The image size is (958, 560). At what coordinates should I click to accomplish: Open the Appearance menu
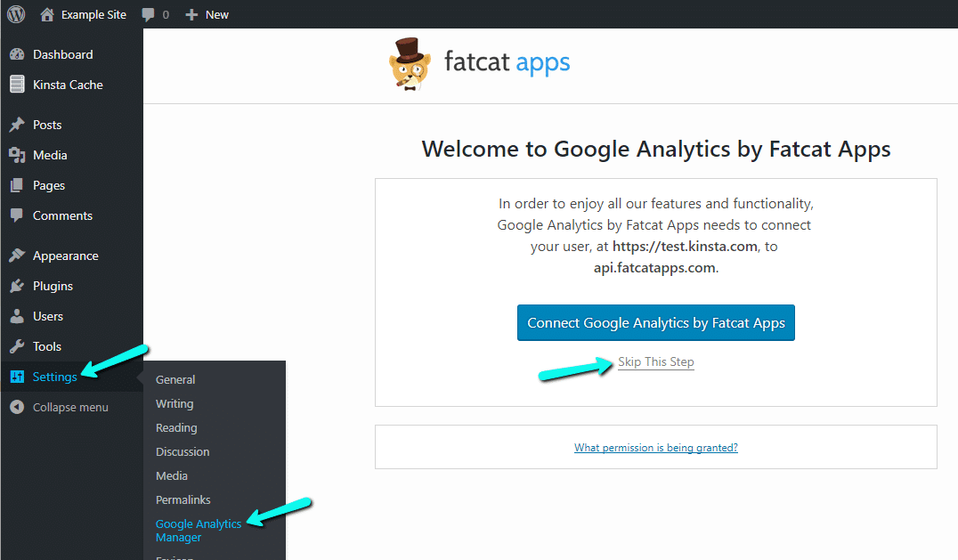pos(65,256)
